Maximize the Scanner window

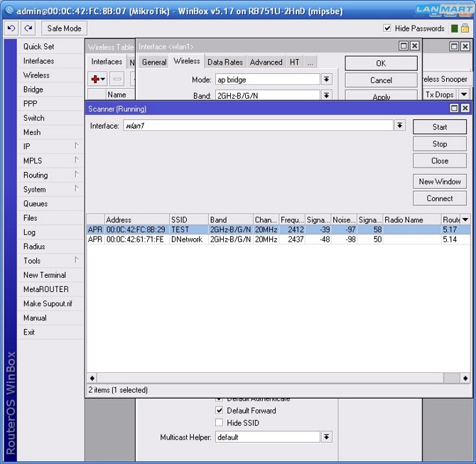point(454,109)
